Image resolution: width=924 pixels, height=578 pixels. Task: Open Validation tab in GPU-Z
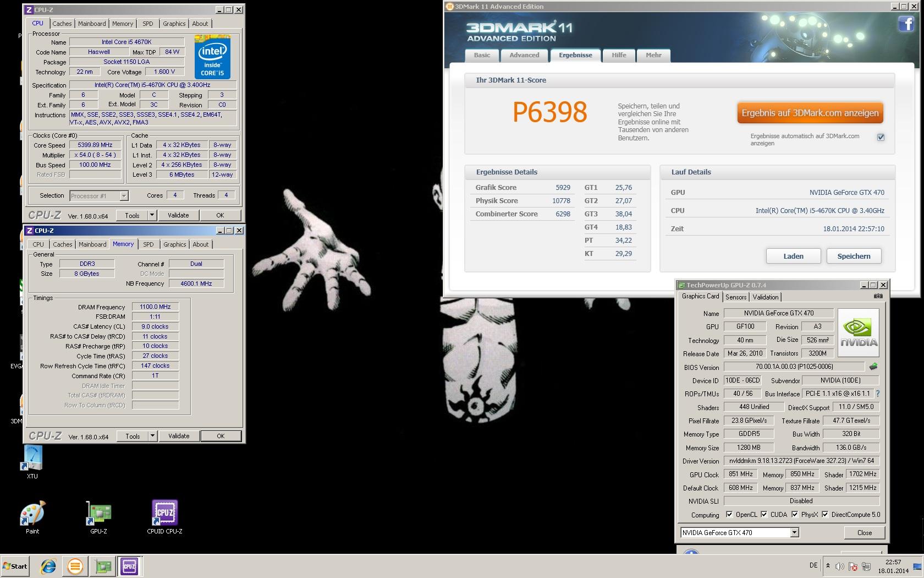[766, 297]
